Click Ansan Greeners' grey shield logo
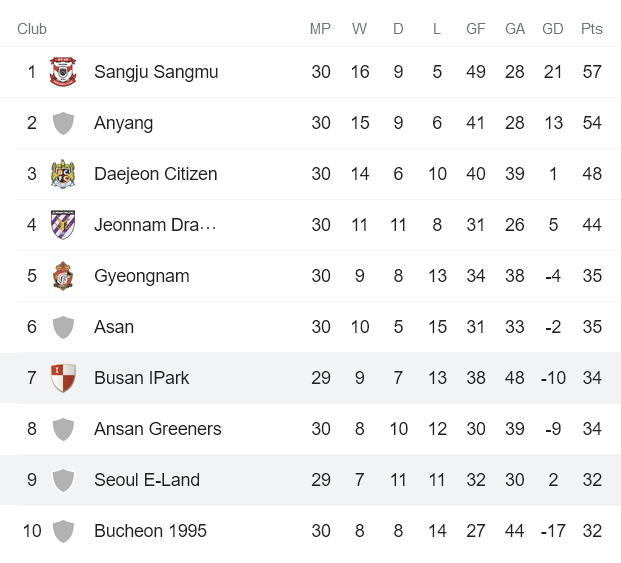The height and width of the screenshot is (563, 621). (63, 429)
